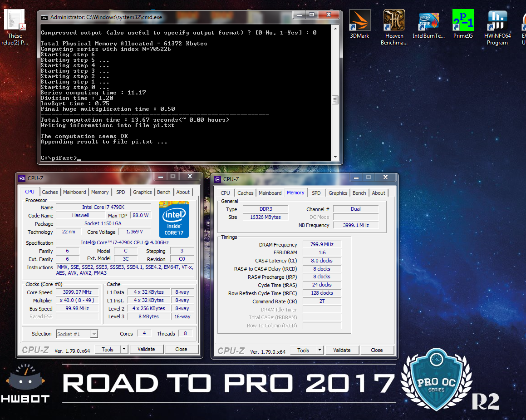This screenshot has width=526, height=420.
Task: Go to Bench tab in Memory CPU-Z window
Action: pyautogui.click(x=359, y=193)
